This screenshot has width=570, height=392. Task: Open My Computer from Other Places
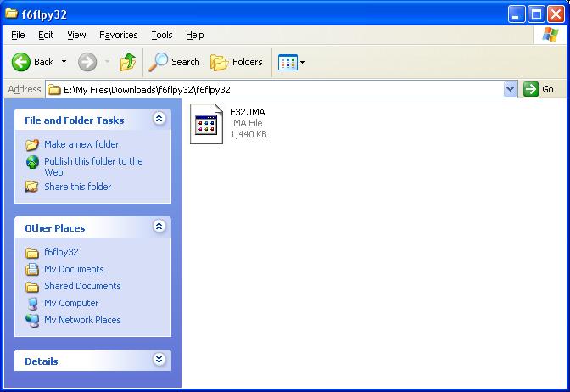tap(71, 303)
